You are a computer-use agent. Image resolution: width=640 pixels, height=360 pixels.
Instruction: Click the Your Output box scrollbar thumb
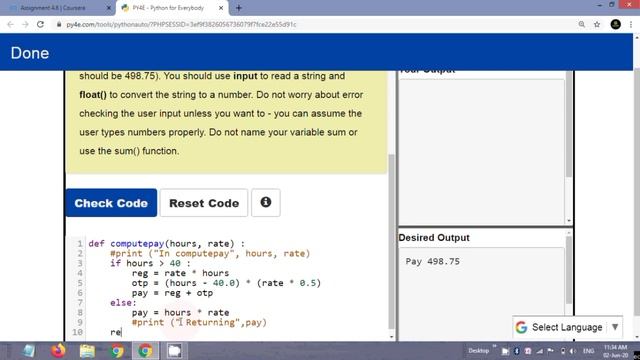(x=569, y=124)
